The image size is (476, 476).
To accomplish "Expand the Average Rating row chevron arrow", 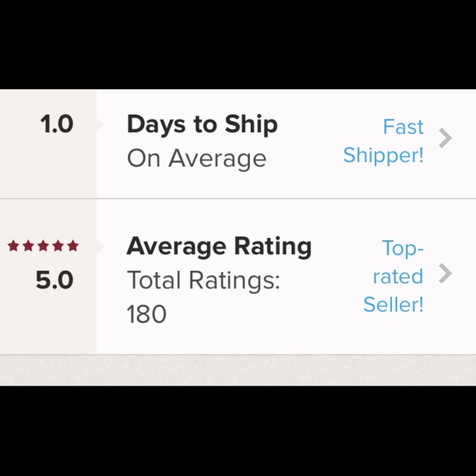I will [446, 274].
